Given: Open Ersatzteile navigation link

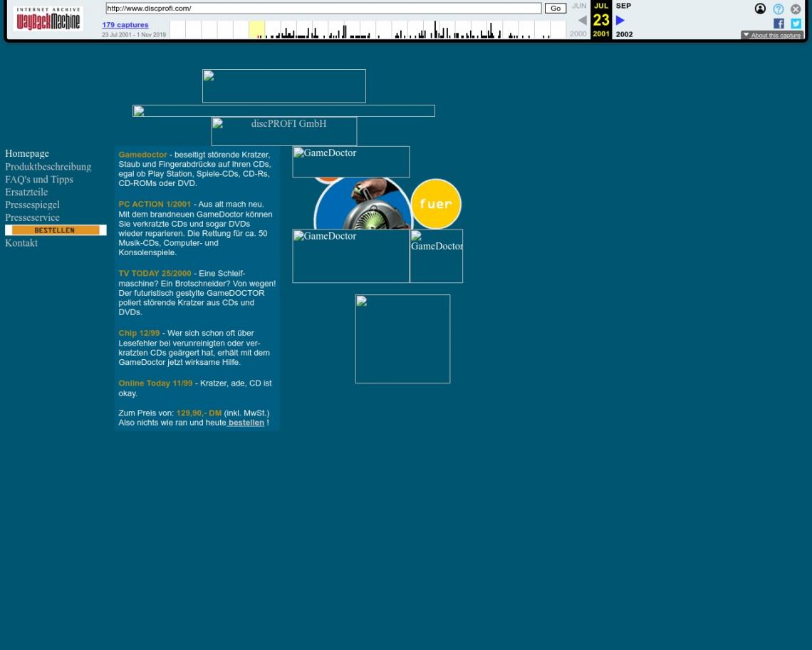Looking at the screenshot, I should (26, 192).
